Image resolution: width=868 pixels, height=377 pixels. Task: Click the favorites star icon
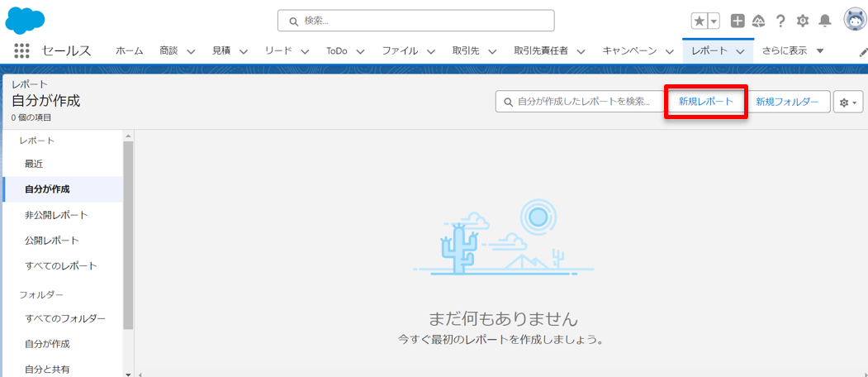pos(700,21)
